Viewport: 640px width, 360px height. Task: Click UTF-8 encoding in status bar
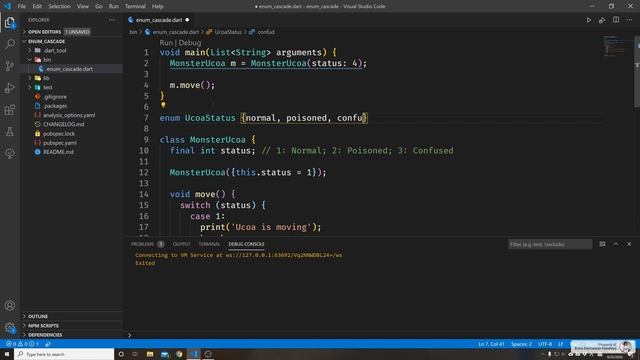pos(544,344)
